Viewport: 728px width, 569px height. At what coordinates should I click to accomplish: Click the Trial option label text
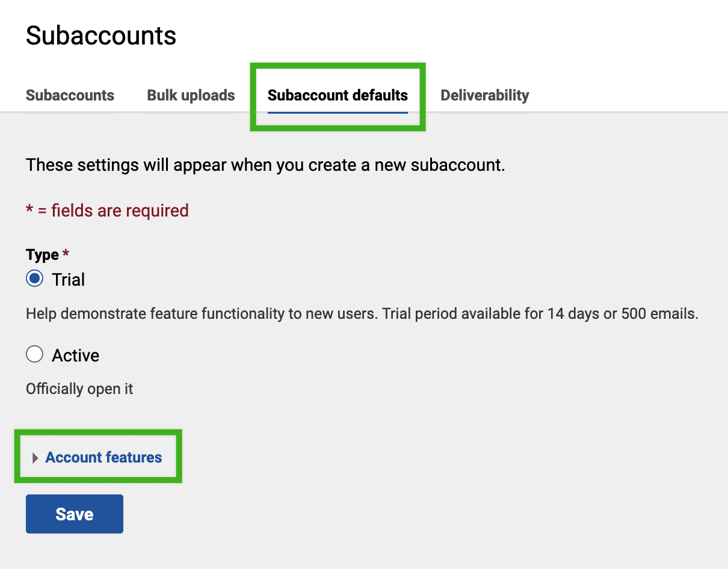[69, 280]
